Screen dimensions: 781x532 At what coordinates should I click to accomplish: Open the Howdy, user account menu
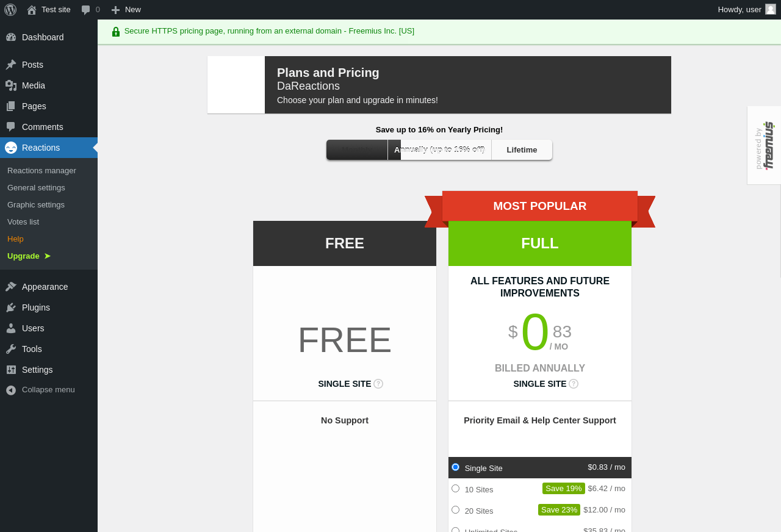(x=747, y=10)
